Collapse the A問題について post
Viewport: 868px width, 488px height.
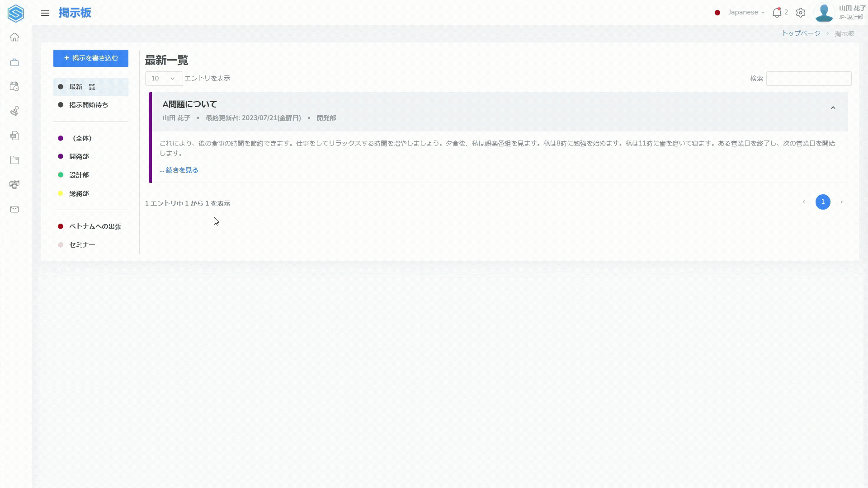[833, 108]
